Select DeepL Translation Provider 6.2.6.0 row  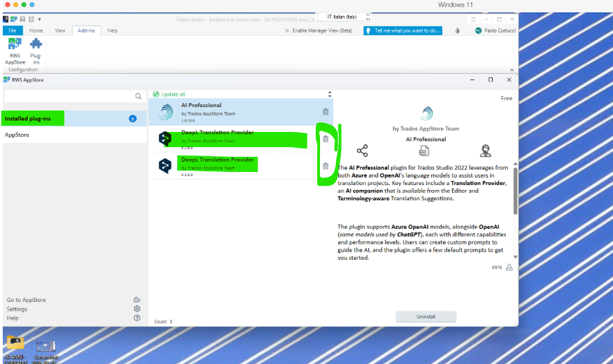pyautogui.click(x=241, y=166)
